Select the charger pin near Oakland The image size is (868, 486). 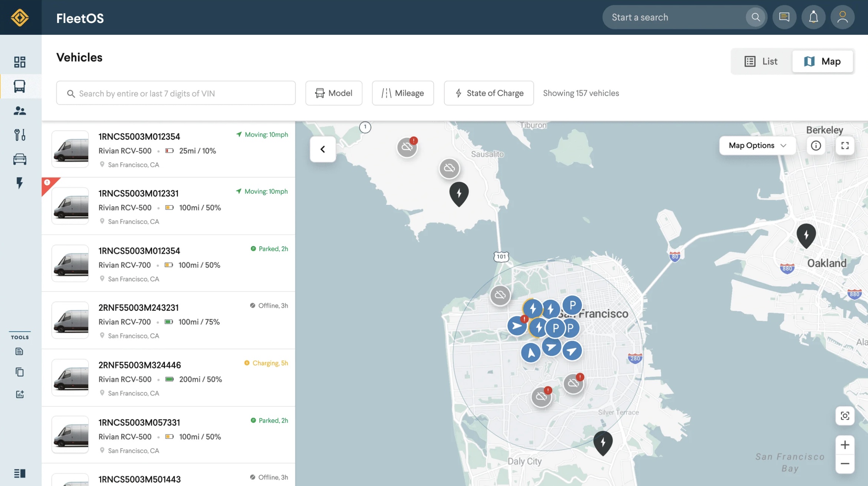click(806, 236)
